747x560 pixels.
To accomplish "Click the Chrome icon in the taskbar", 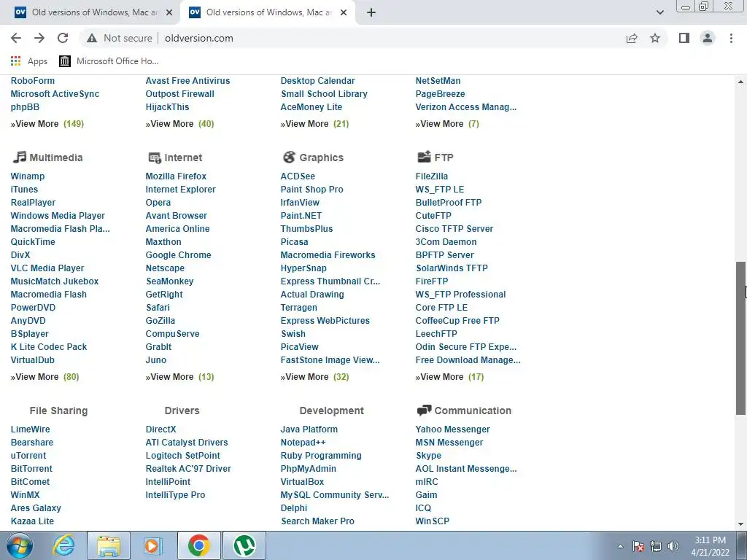I will [199, 545].
